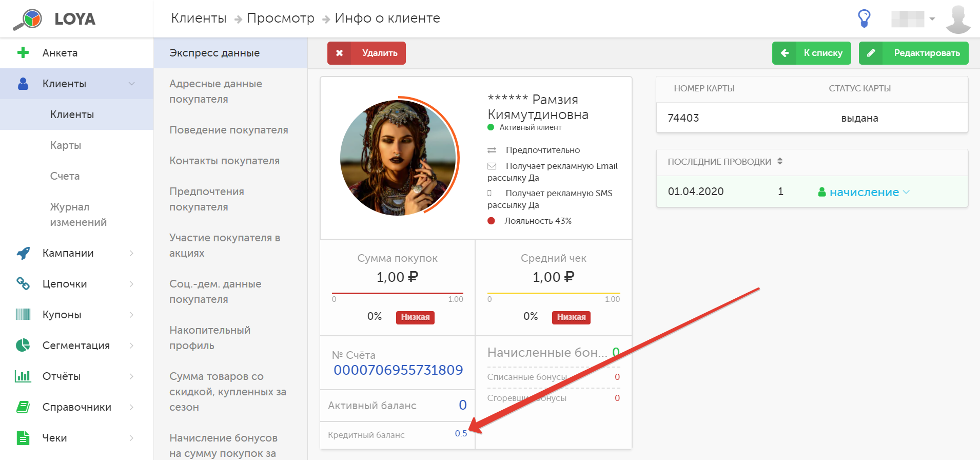Expand the Купоны menu chevron
Viewport: 980px width, 460px height.
pyautogui.click(x=132, y=315)
